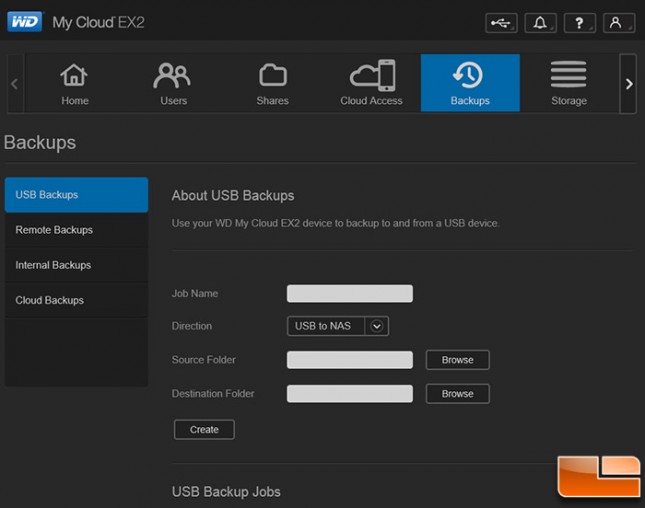The height and width of the screenshot is (508, 645).
Task: Open the Storage section
Action: point(569,83)
